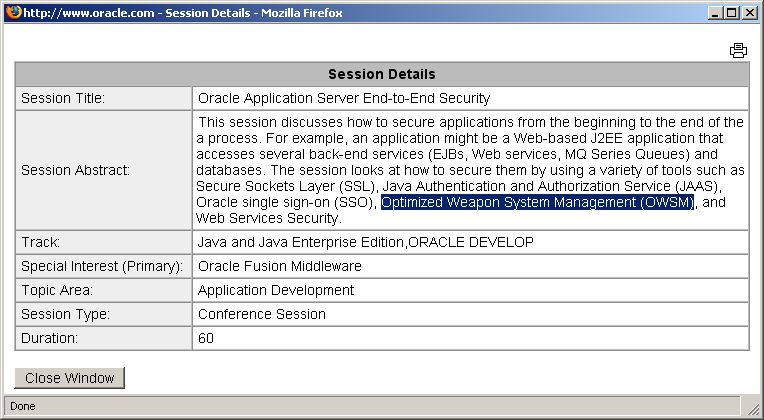Image resolution: width=764 pixels, height=420 pixels.
Task: Click the Firefox icon in the title bar
Action: point(11,12)
